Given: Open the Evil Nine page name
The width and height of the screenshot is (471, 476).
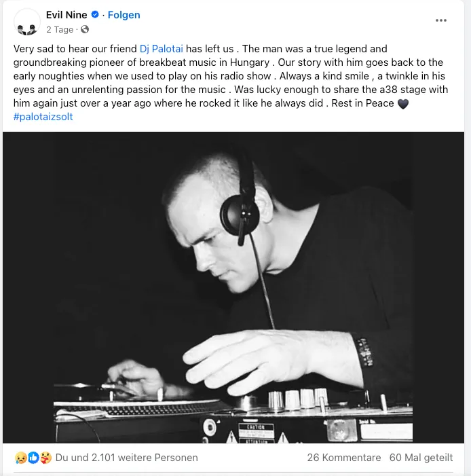Looking at the screenshot, I should (67, 14).
